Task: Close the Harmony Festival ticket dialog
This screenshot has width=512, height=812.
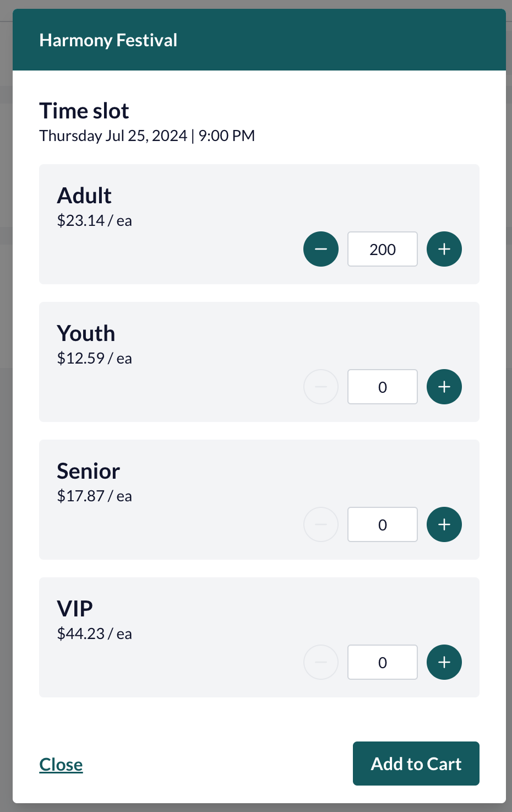Action: (61, 765)
